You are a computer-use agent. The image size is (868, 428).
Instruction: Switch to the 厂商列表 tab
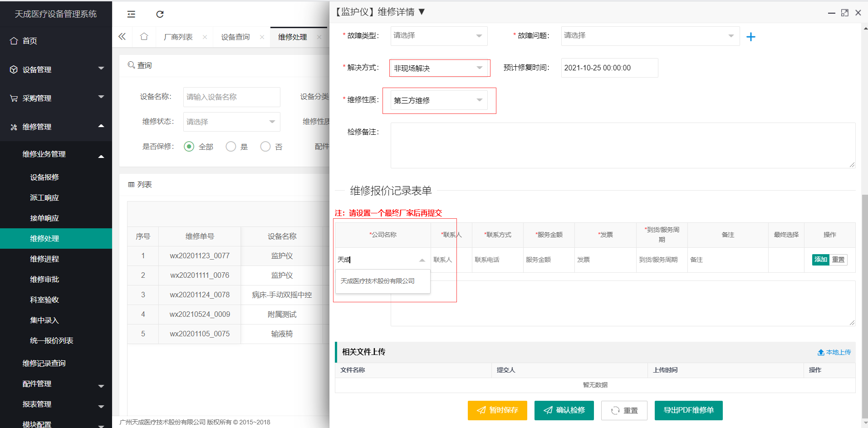(x=178, y=37)
